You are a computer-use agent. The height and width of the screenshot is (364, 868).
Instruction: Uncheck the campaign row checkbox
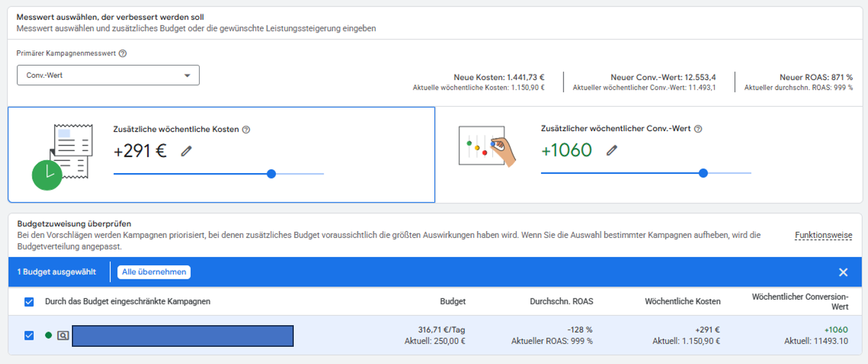point(29,335)
